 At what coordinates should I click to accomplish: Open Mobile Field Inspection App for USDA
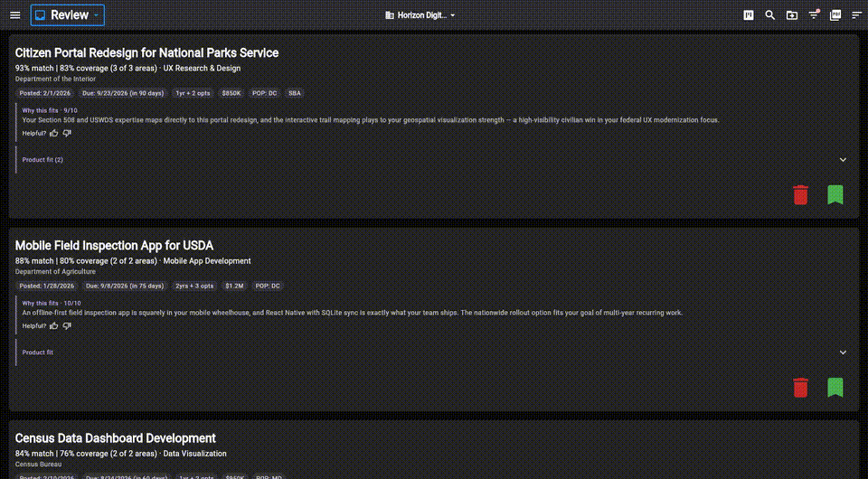click(114, 246)
